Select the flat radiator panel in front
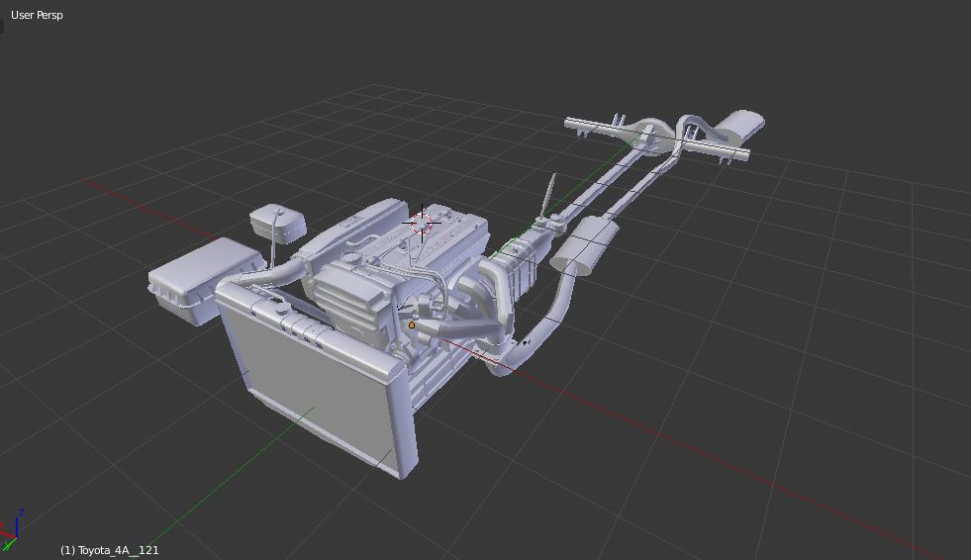 click(318, 378)
